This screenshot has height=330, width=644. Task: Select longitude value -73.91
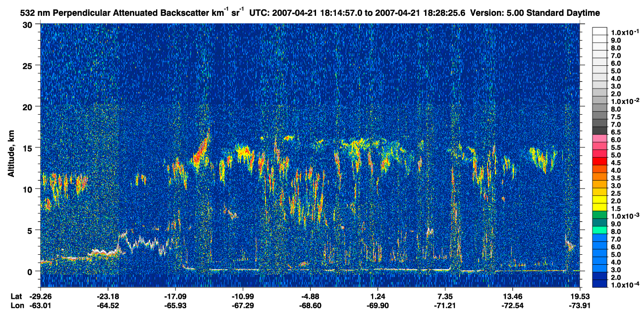click(x=580, y=305)
